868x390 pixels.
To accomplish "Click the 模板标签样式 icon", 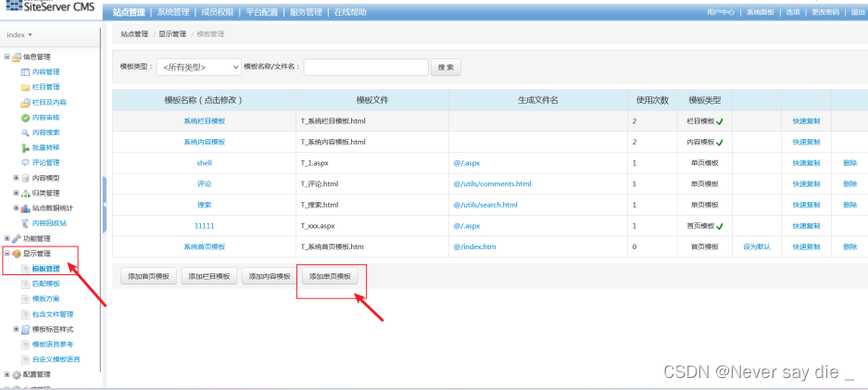I will pos(25,330).
